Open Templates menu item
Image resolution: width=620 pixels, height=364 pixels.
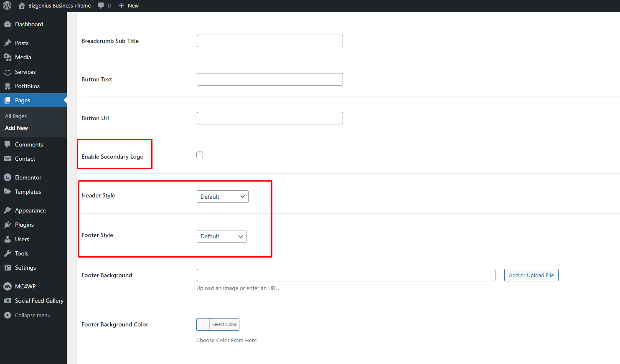[33, 192]
